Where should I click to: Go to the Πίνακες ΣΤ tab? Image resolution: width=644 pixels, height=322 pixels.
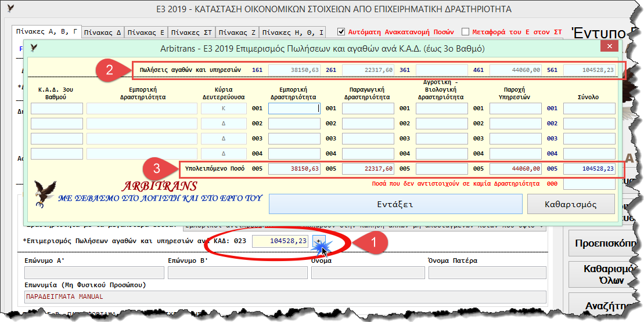[191, 32]
